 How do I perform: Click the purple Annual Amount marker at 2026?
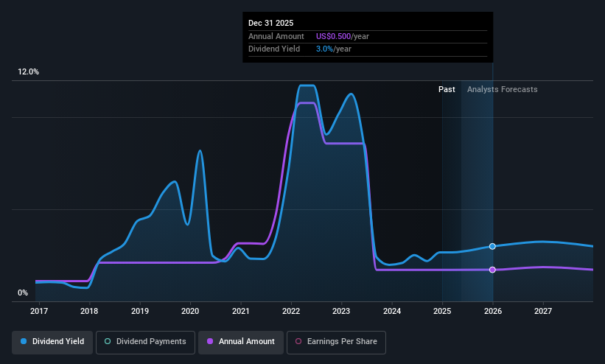pos(492,270)
